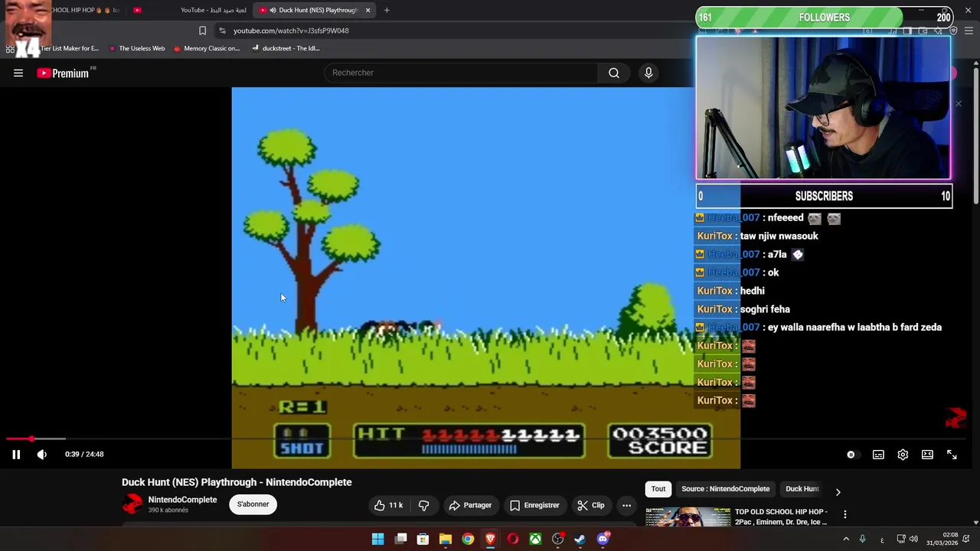Screen dimensions: 980x551
Task: Bookmark this page in the address bar
Action: pyautogui.click(x=202, y=31)
